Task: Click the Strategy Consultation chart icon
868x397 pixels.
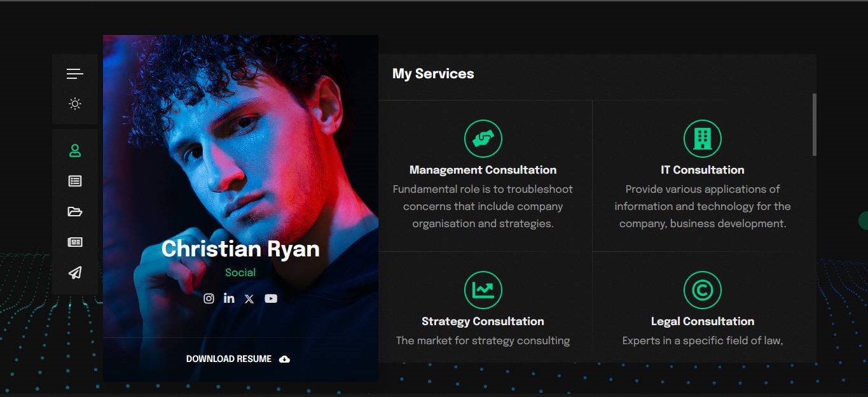Action: pyautogui.click(x=483, y=290)
